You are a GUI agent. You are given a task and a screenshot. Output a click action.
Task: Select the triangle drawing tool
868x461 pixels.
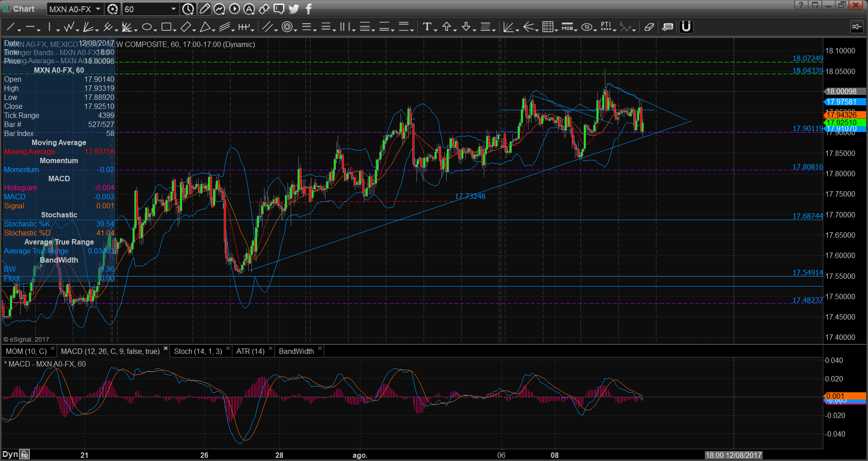pyautogui.click(x=205, y=27)
